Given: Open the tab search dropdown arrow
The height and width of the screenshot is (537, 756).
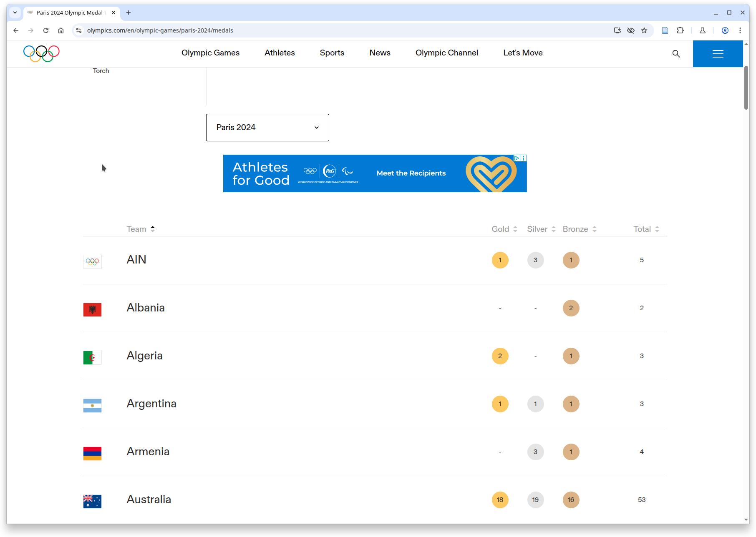Looking at the screenshot, I should (x=15, y=13).
